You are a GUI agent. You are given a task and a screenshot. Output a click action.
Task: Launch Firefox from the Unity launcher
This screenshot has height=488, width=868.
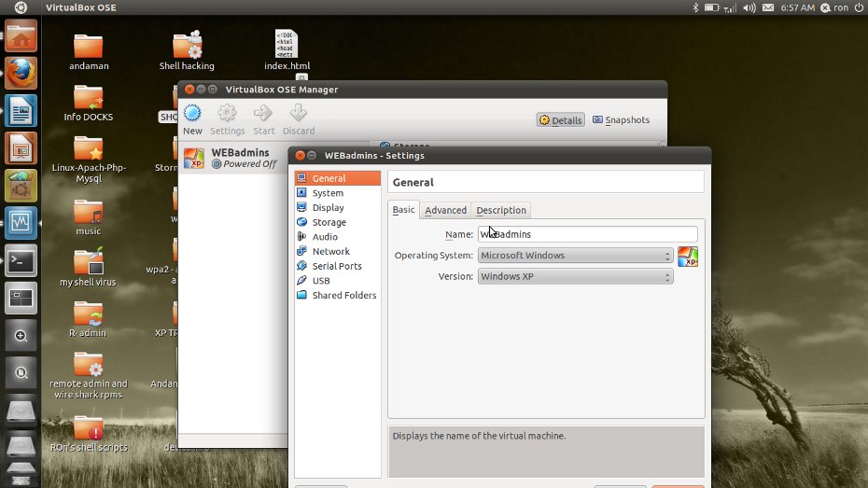coord(21,73)
